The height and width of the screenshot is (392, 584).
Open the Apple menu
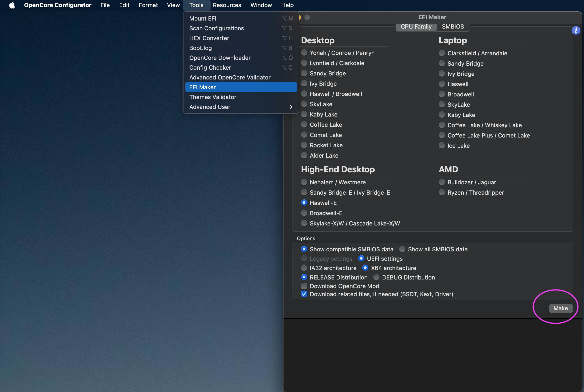[x=12, y=5]
